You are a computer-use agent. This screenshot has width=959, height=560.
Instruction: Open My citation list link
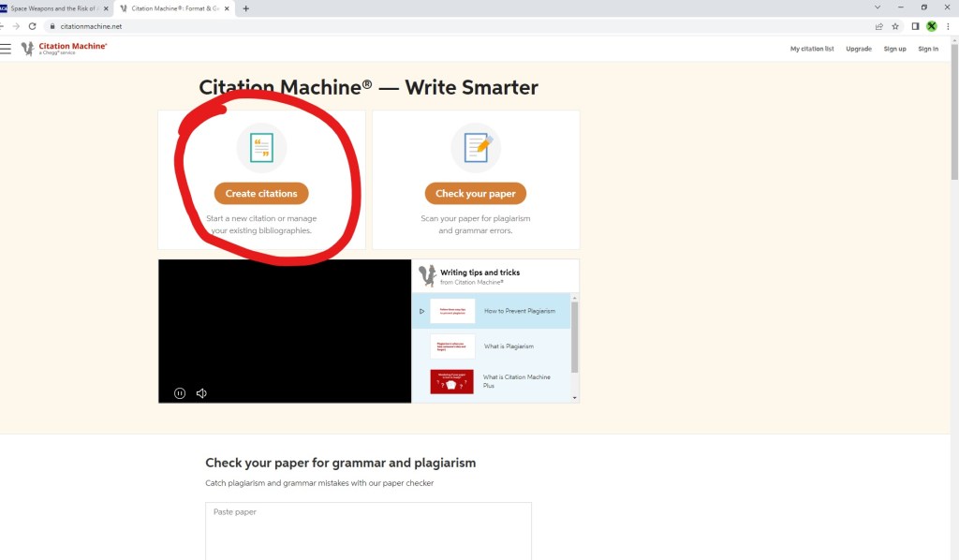click(x=811, y=49)
